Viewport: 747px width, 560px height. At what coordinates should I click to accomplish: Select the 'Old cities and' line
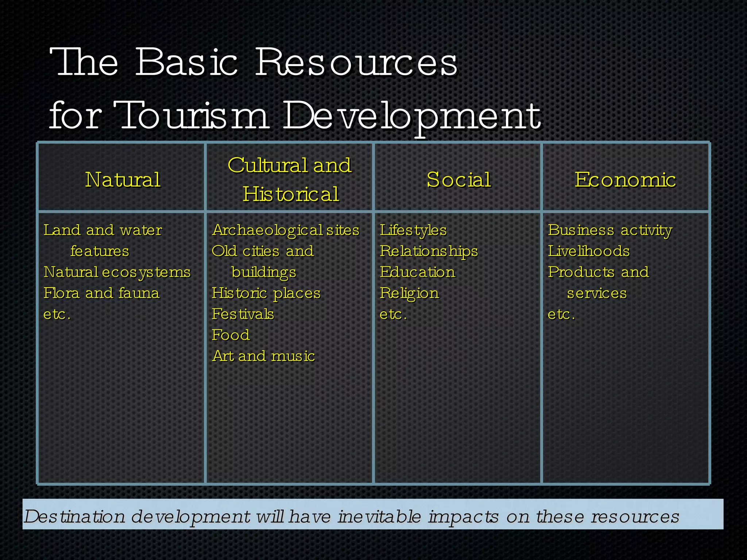(263, 251)
